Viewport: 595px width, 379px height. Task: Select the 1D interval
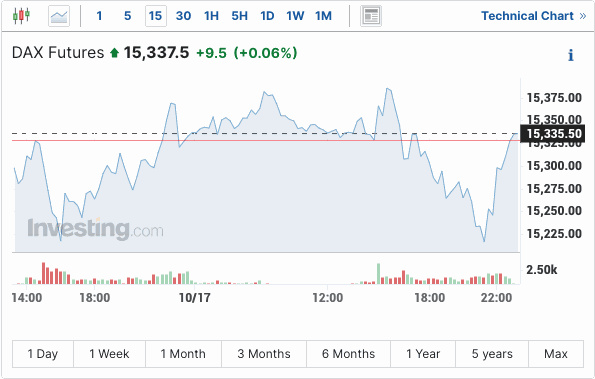(267, 16)
